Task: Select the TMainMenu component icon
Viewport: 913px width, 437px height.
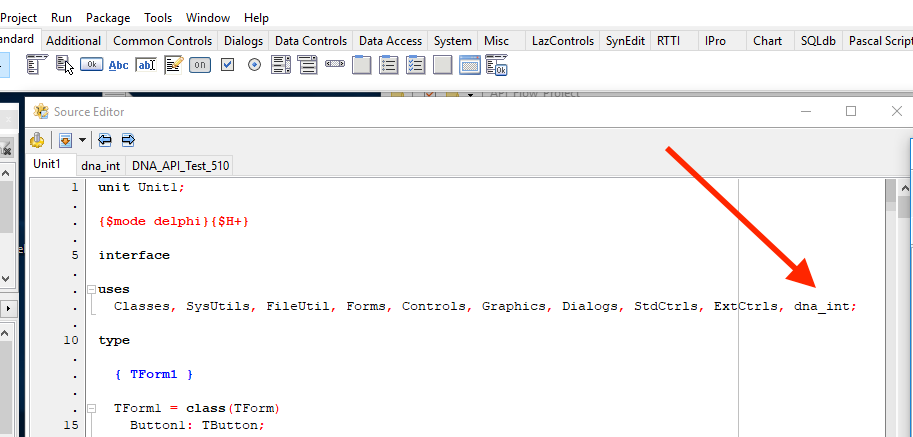Action: [37, 65]
